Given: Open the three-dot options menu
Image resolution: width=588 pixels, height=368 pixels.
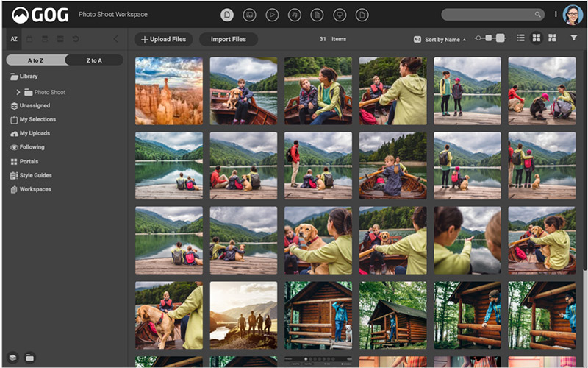Looking at the screenshot, I should coord(556,14).
